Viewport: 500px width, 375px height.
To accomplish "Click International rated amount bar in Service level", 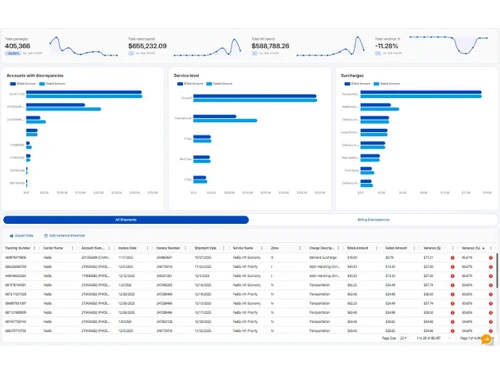I will (225, 121).
